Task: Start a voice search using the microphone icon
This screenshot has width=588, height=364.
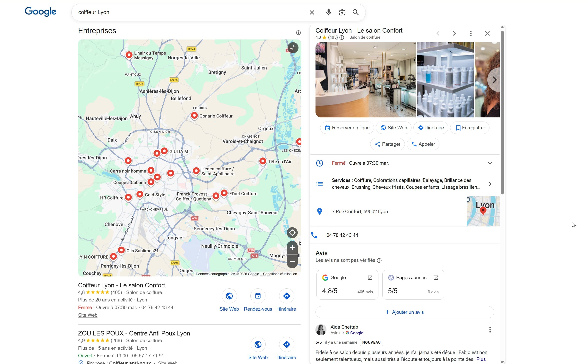Action: pyautogui.click(x=328, y=12)
